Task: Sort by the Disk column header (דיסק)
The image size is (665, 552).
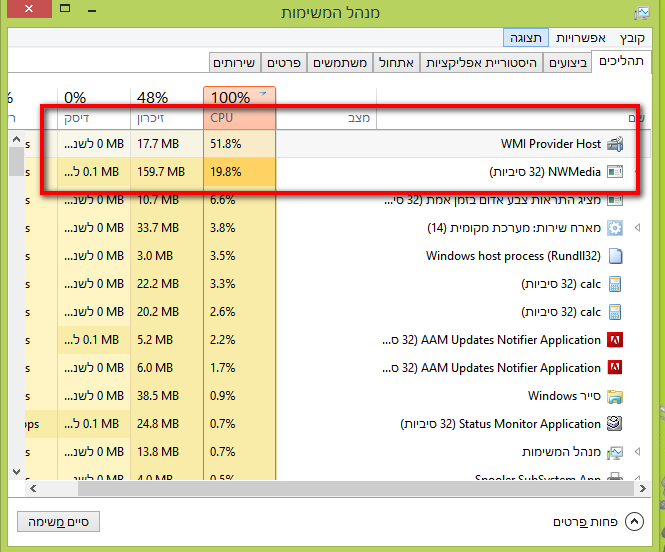Action: pyautogui.click(x=94, y=108)
